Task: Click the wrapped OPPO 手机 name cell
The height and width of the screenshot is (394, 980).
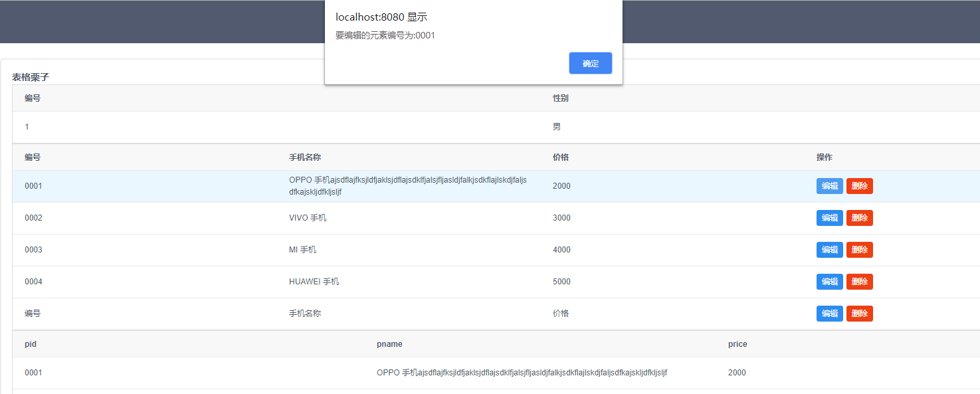Action: (408, 186)
